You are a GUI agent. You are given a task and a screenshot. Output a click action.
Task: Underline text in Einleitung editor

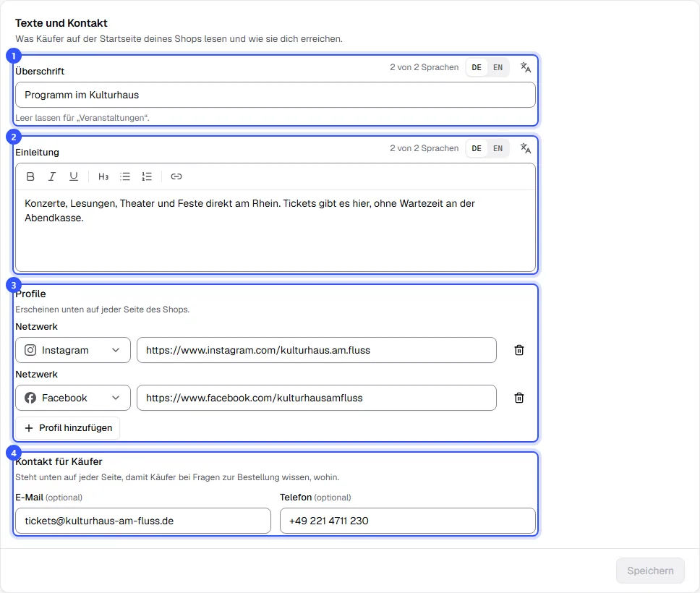pos(74,176)
